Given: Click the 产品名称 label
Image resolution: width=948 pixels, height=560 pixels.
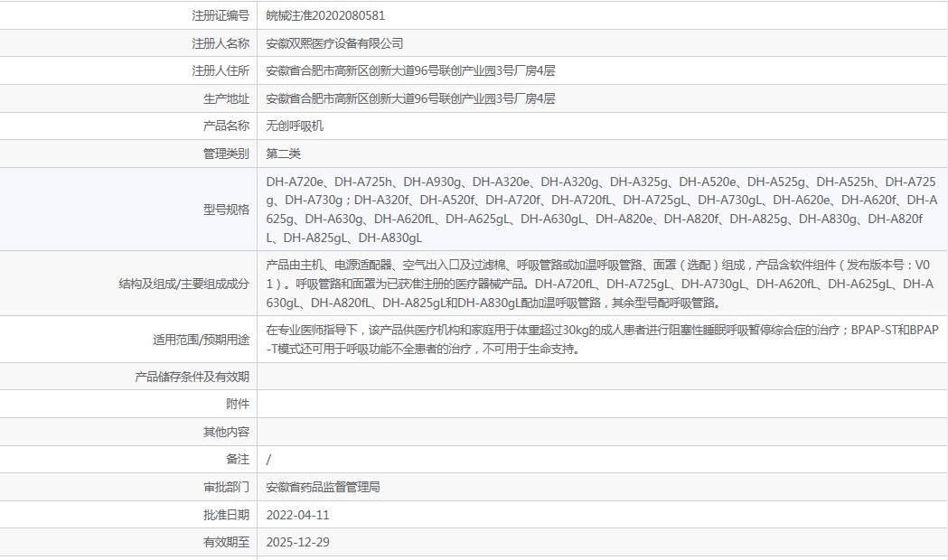Looking at the screenshot, I should (x=226, y=126).
